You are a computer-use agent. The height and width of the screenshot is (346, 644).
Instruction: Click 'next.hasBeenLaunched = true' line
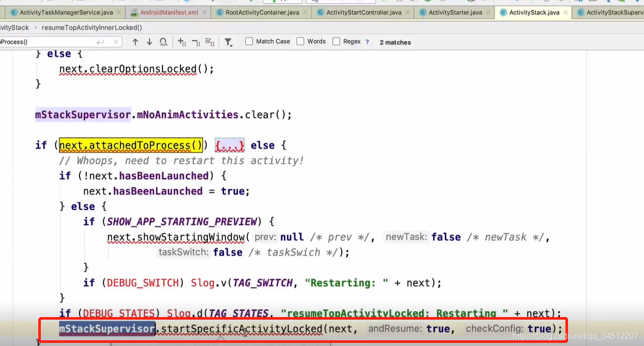166,191
